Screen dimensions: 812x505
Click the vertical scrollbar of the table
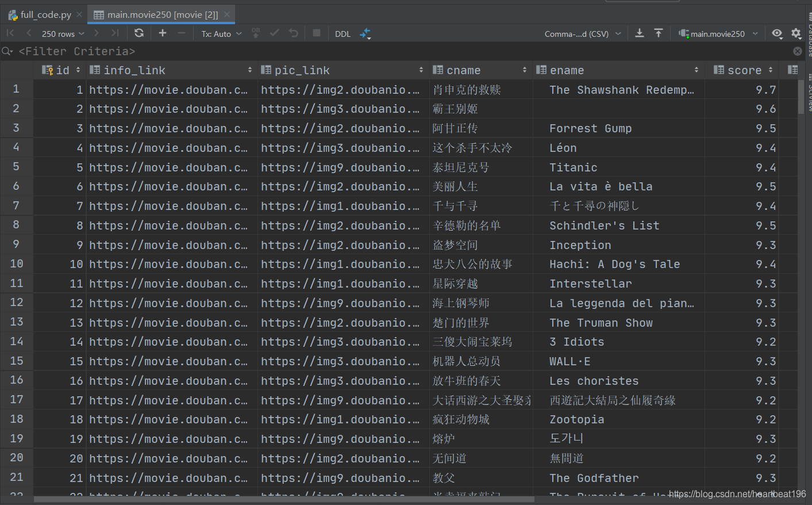801,97
